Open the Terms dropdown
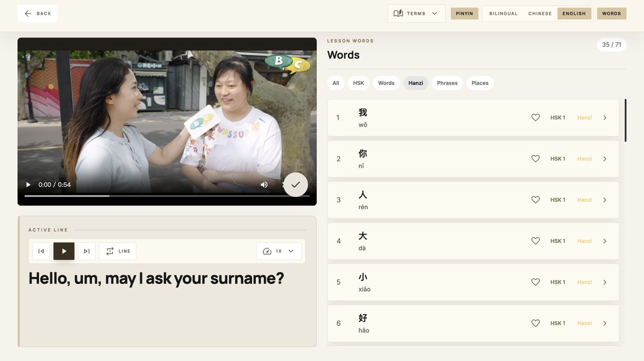 click(x=416, y=13)
